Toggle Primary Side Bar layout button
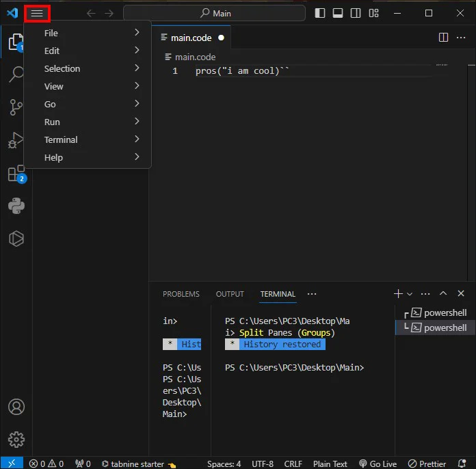This screenshot has width=476, height=469. point(320,13)
